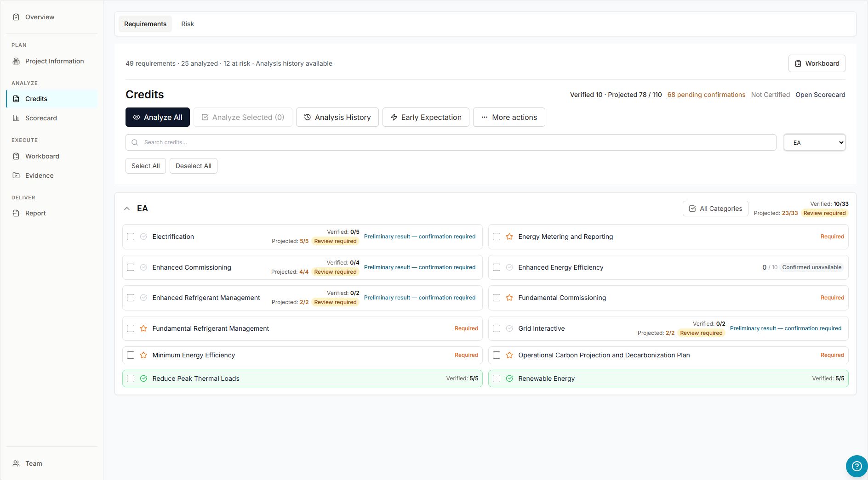
Task: Click the Deselect All button
Action: tap(194, 166)
